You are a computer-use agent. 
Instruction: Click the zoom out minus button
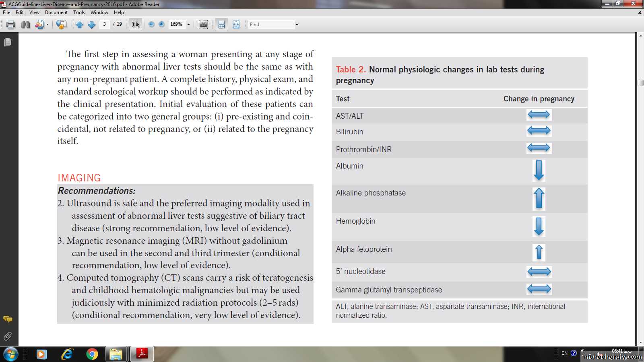coord(151,25)
